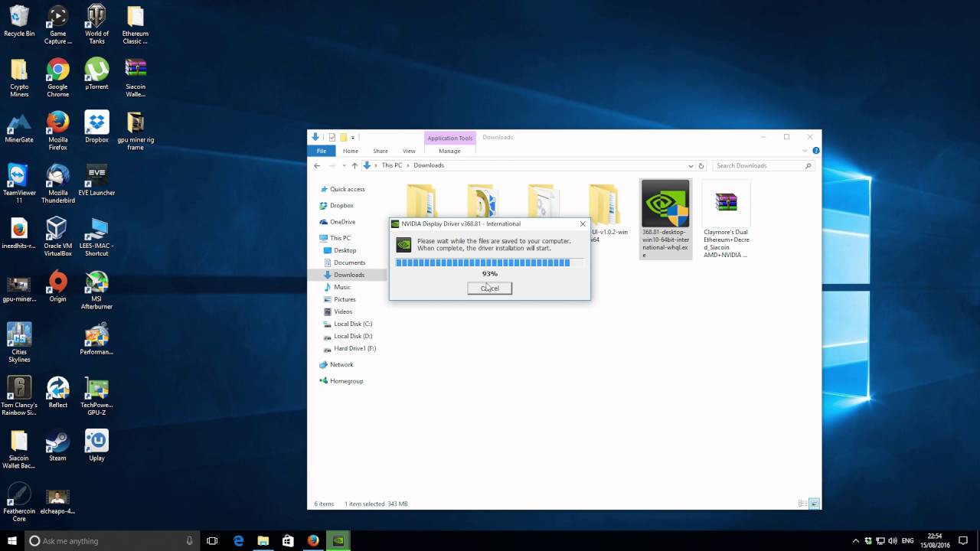
Task: Open the File tab in Explorer
Action: (x=322, y=151)
